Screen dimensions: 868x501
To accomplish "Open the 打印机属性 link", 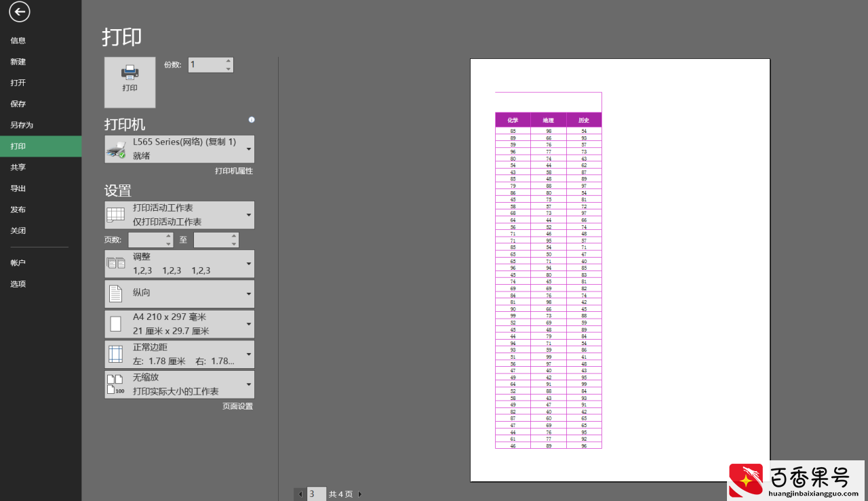I will tap(234, 171).
